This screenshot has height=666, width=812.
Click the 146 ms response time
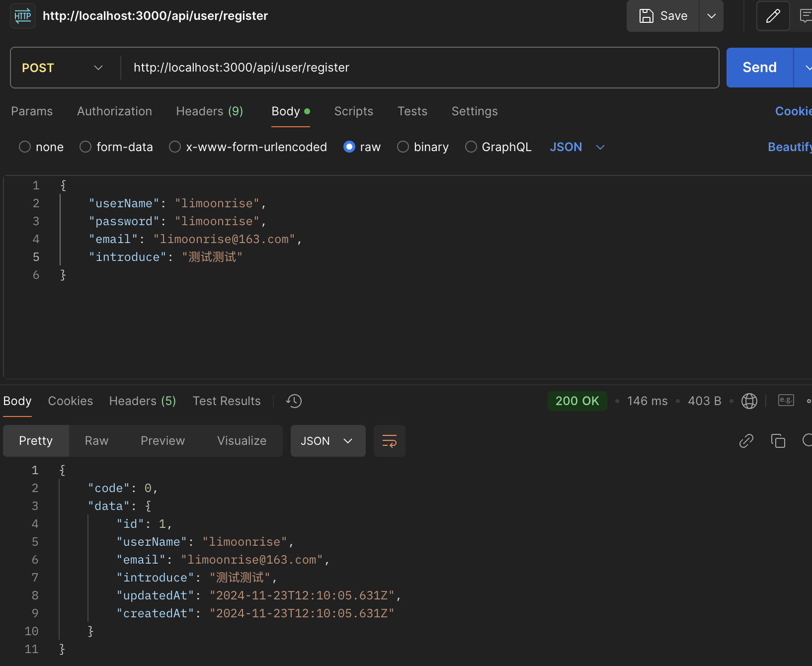pyautogui.click(x=648, y=401)
